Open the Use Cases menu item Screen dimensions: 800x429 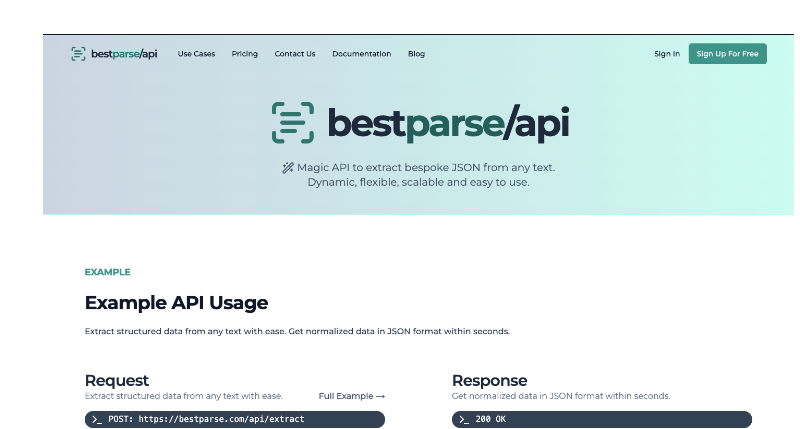tap(196, 54)
